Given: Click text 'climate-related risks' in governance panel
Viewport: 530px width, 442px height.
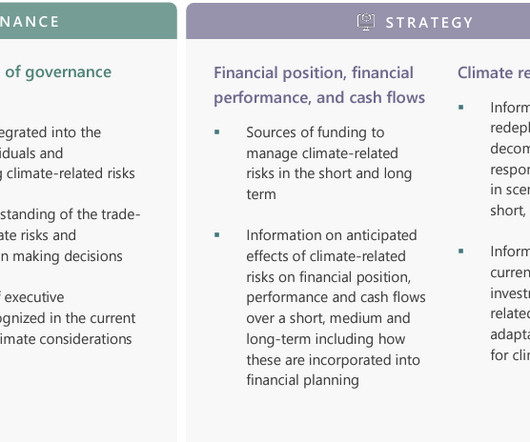Looking at the screenshot, I should click(x=71, y=174).
